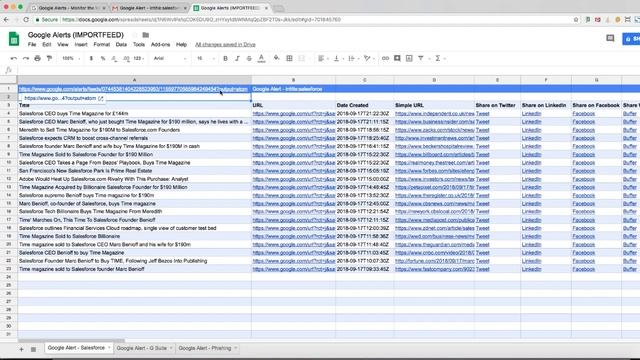Screen dimensions: 640x360
Task: Open the Format menu
Action: 102,44
